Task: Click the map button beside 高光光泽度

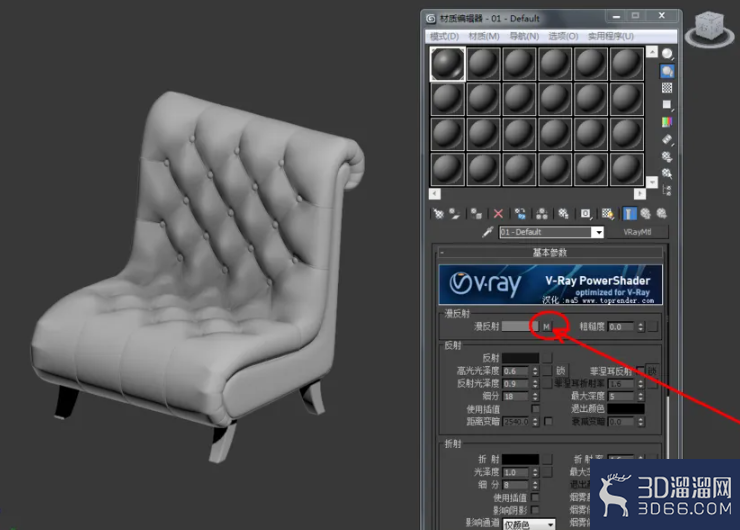Action: pyautogui.click(x=547, y=371)
